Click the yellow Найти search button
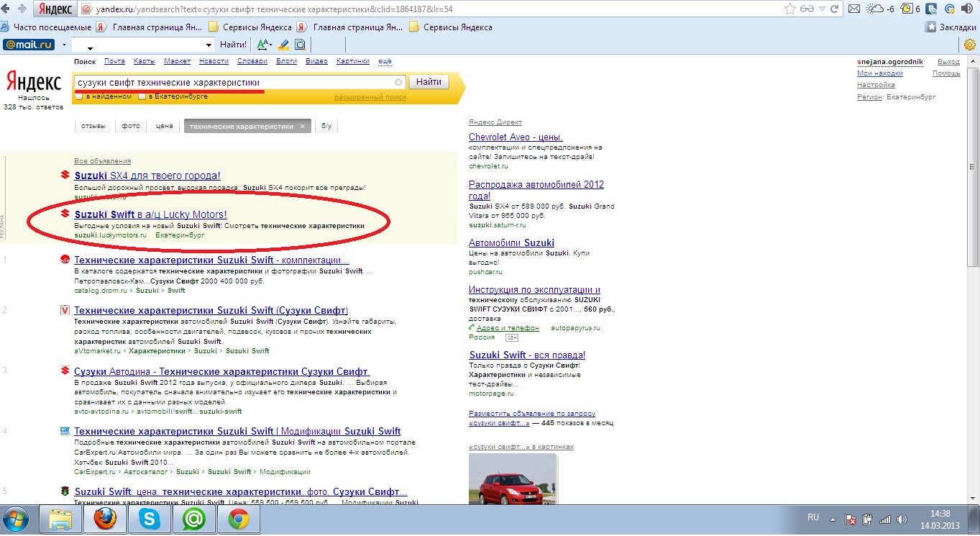This screenshot has height=536, width=980. 429,82
